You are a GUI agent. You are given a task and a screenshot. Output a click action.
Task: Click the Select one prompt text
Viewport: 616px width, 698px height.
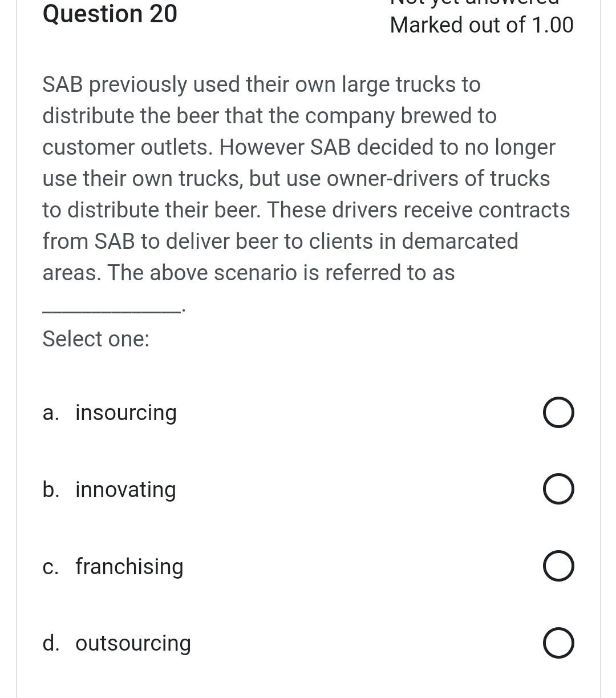pos(96,338)
